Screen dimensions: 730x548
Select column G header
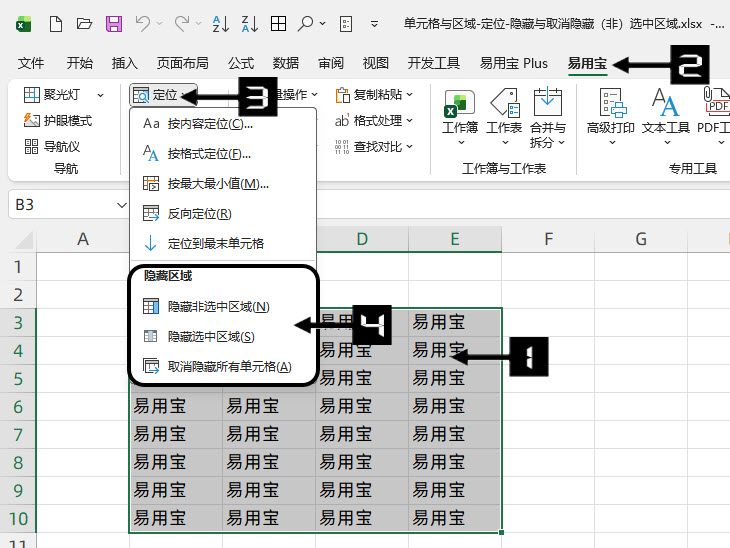click(640, 239)
